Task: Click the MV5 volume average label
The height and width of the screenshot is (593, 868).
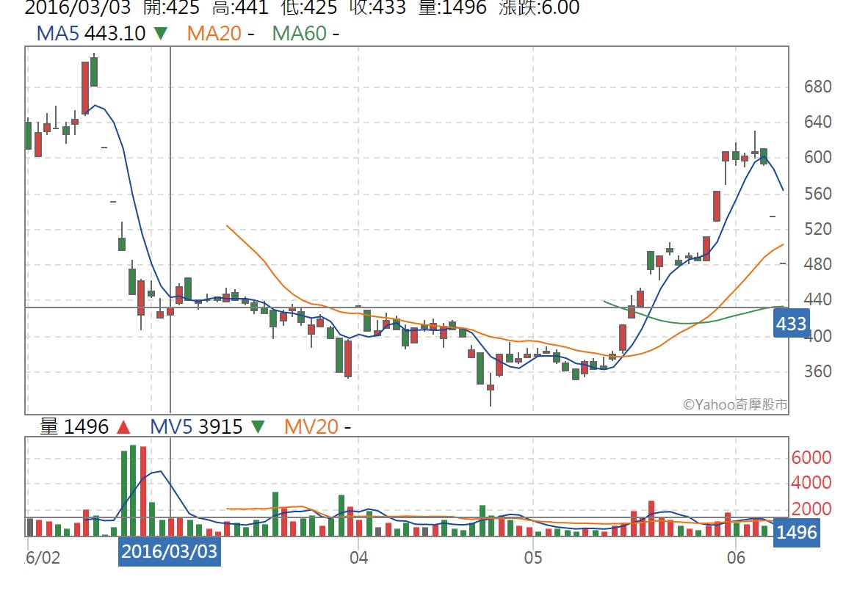Action: [x=171, y=427]
